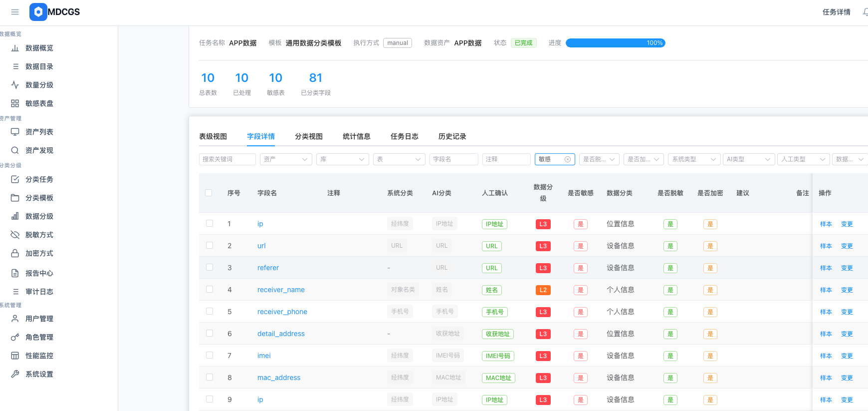The width and height of the screenshot is (868, 411).
Task: Click the manual execution mode tag
Action: click(x=398, y=43)
